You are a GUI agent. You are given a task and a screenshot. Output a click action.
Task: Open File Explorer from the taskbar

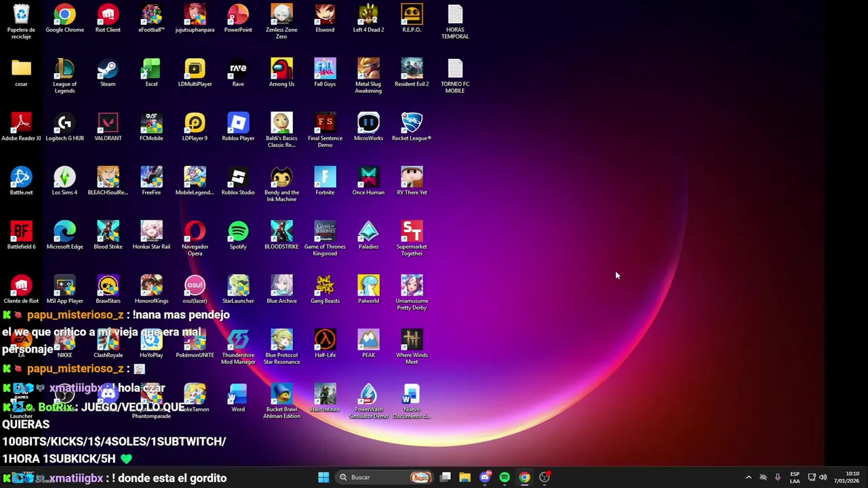[x=465, y=477]
